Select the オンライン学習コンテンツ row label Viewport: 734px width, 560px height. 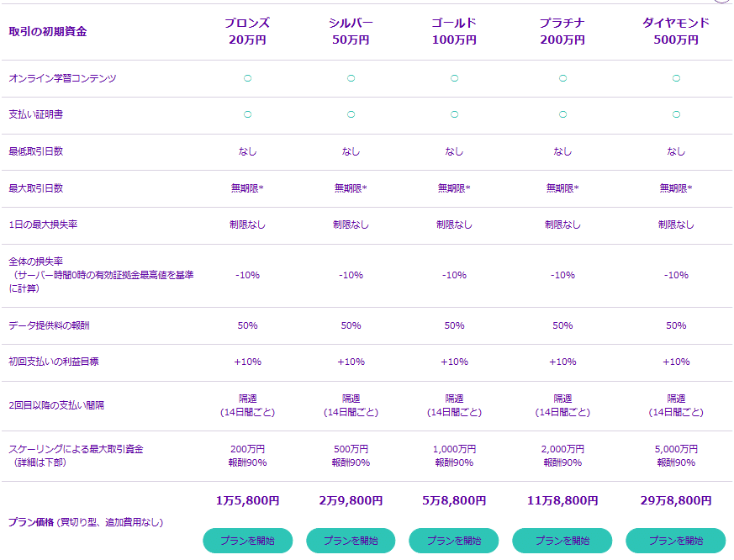62,78
